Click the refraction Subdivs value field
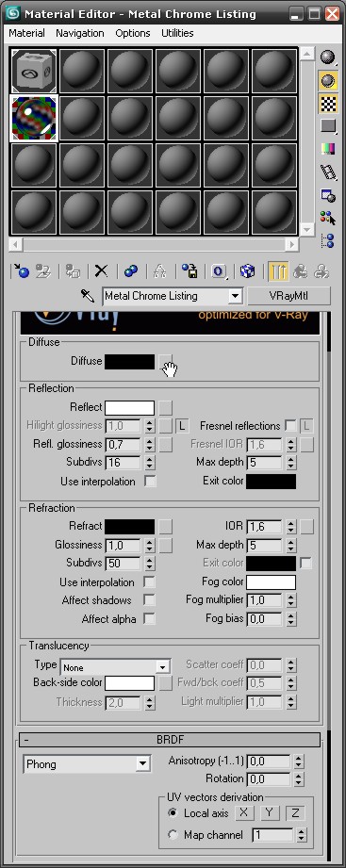This screenshot has width=346, height=868. point(124,563)
